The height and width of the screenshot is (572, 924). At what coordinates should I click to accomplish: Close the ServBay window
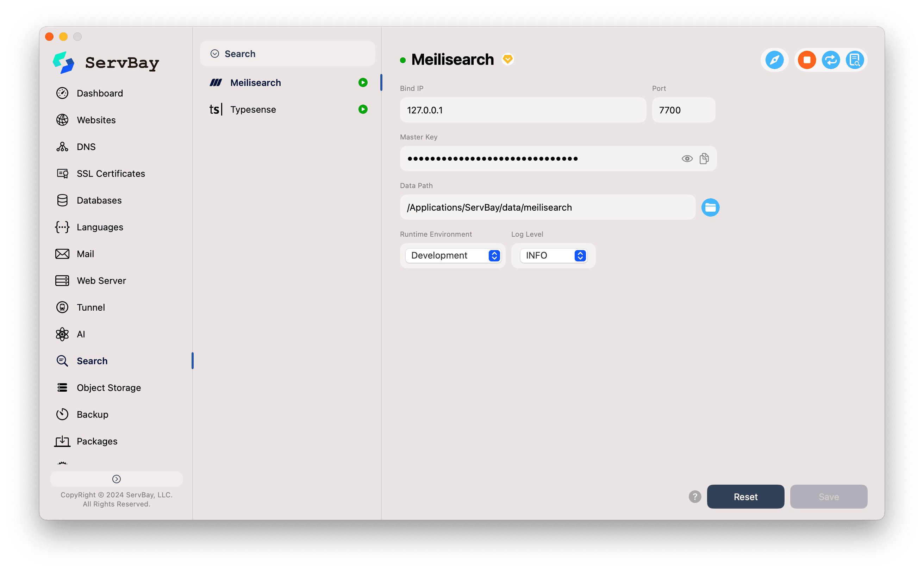click(49, 37)
